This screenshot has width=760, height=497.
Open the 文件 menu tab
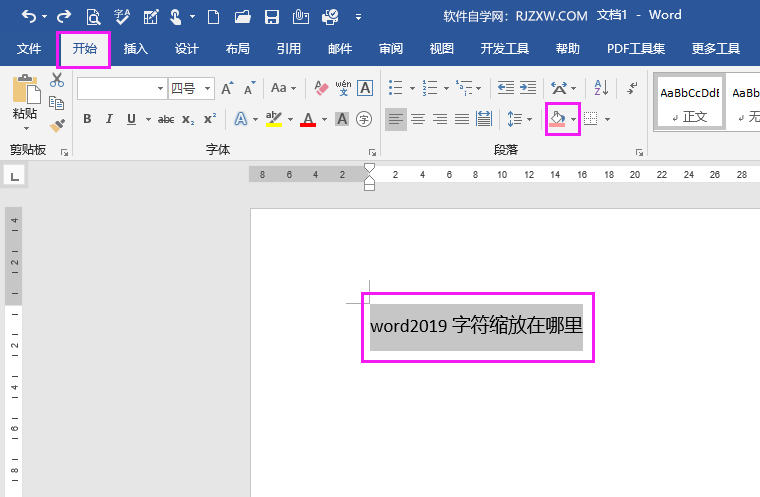point(29,48)
